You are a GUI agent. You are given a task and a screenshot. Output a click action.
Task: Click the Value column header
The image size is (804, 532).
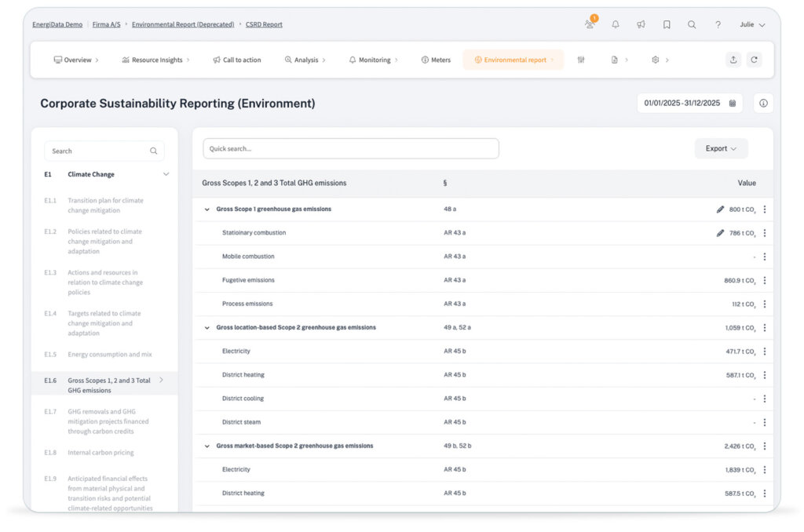[x=747, y=183]
